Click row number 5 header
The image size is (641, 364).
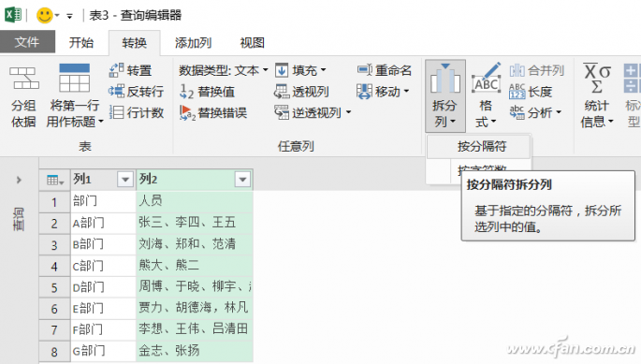[55, 287]
